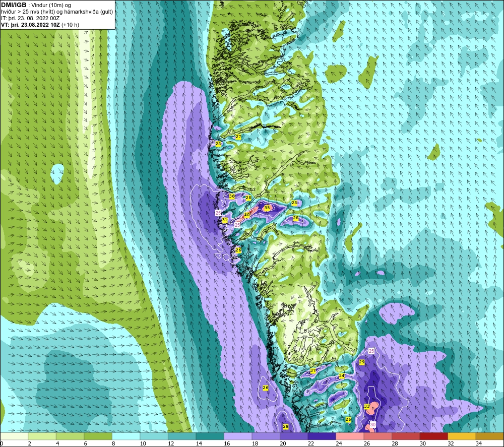This screenshot has height=447, width=504.
Task: Select the light lavender 16–18 legend swatch
Action: 238,436
